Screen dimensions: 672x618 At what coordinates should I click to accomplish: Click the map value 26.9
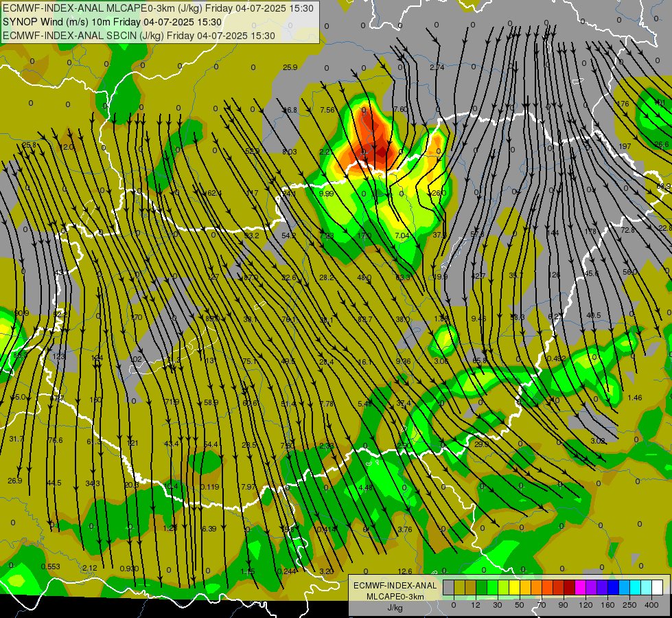(x=15, y=481)
